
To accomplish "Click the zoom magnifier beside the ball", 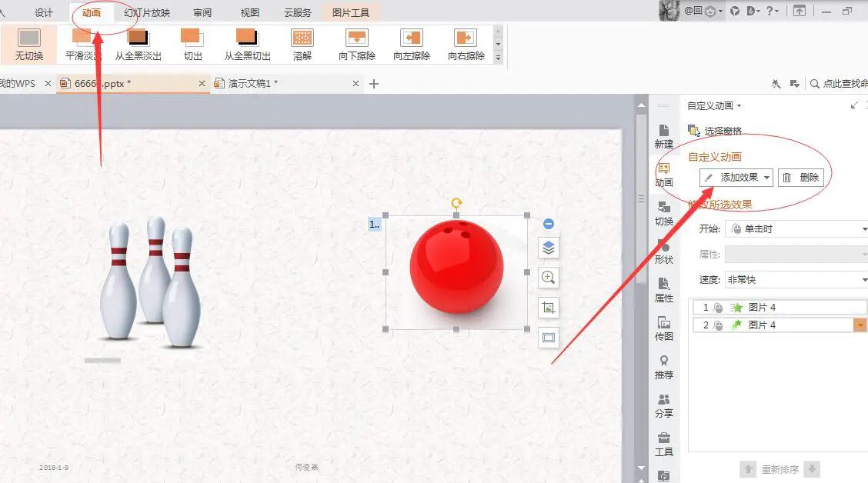I will (x=549, y=278).
